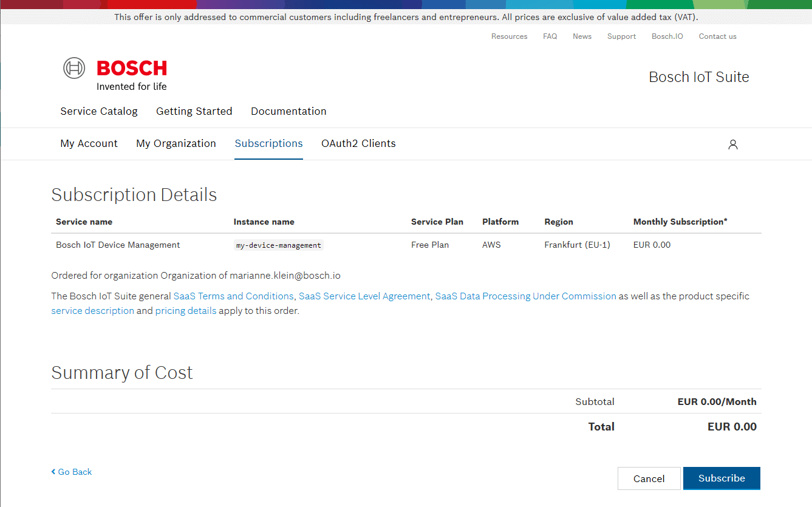Screen dimensions: 812x507
Task: Open SaaS Service Level Agreement link
Action: pyautogui.click(x=364, y=296)
